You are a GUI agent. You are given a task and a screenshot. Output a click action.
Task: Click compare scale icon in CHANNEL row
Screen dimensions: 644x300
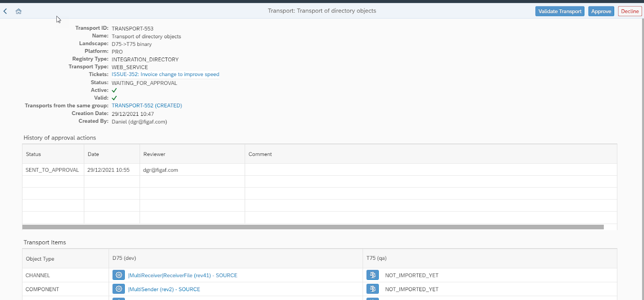click(373, 275)
